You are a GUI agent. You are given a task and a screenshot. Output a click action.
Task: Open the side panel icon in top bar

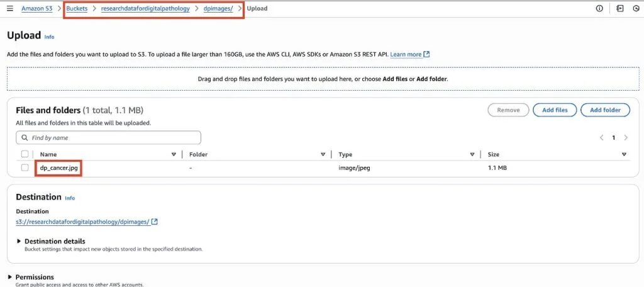(x=619, y=8)
